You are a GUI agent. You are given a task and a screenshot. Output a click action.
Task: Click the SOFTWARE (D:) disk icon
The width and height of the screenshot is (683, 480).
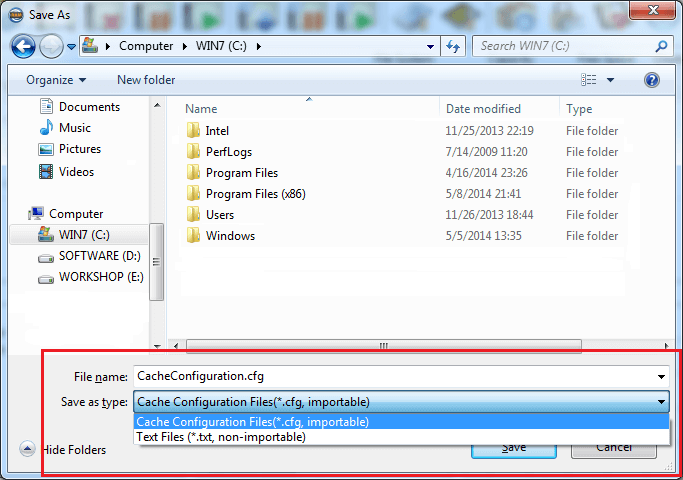(46, 258)
